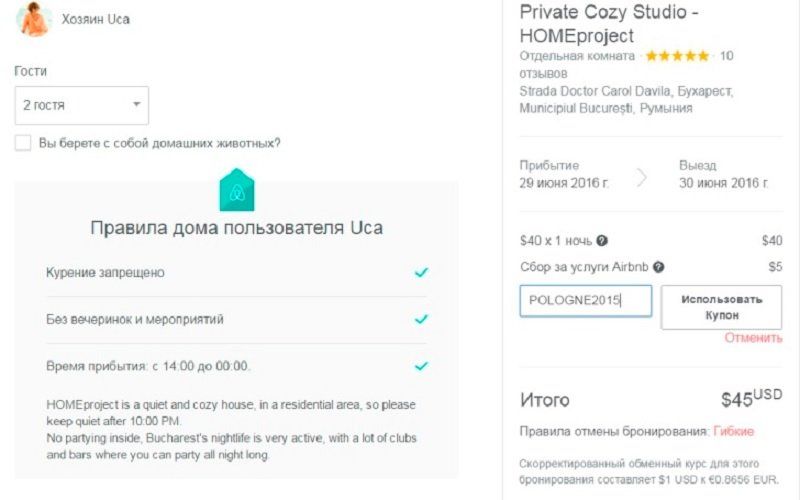Click the host Uca avatar photo
800x500 pixels.
pos(33,19)
